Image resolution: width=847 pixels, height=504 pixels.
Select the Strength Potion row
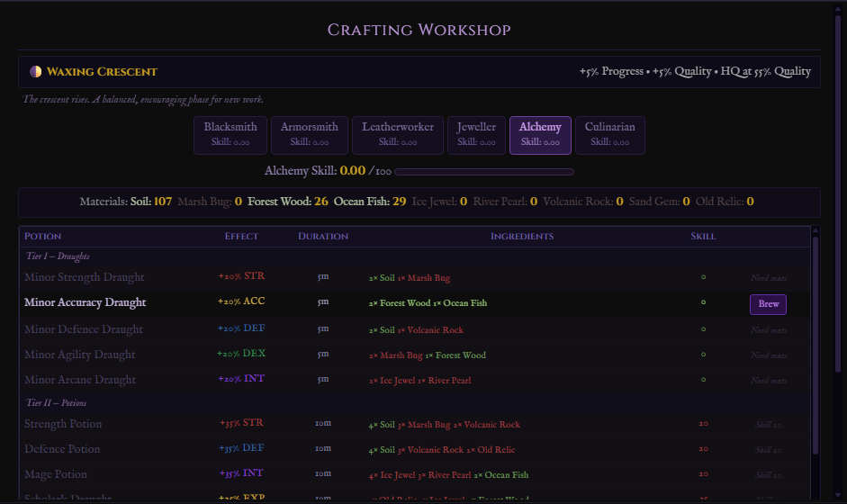415,424
